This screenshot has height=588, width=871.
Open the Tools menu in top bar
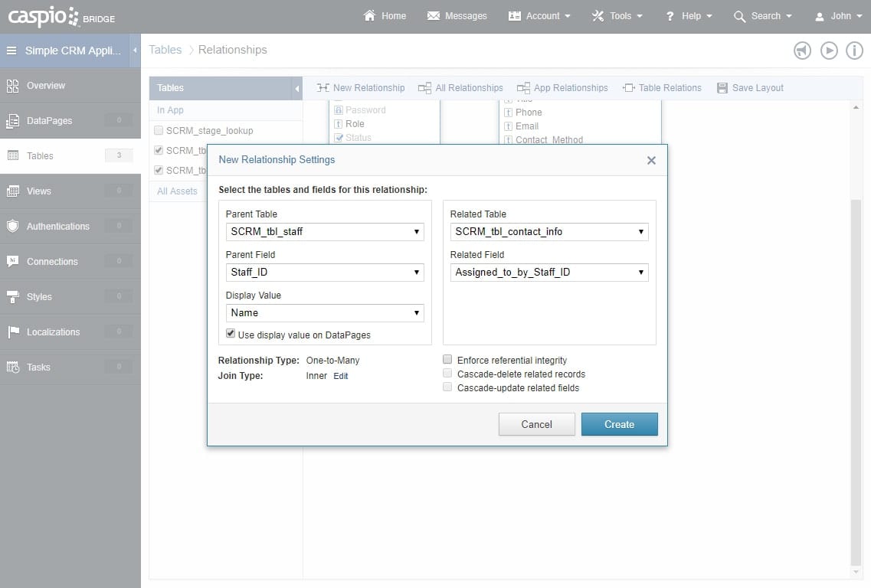(x=617, y=16)
